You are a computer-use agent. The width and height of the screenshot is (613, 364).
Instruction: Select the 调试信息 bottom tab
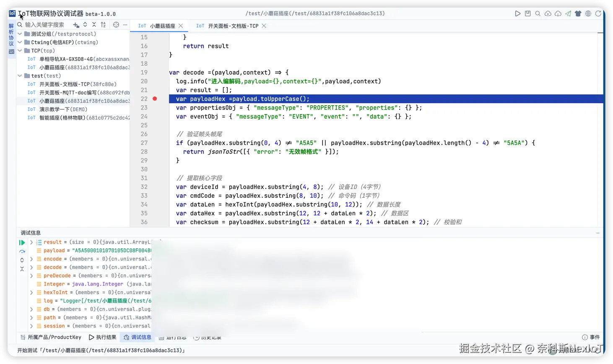138,337
